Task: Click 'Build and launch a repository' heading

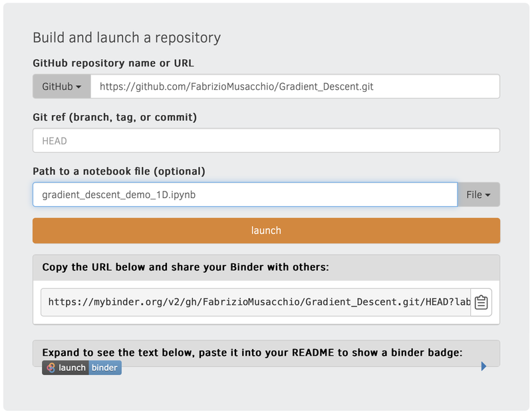Action: pyautogui.click(x=126, y=38)
